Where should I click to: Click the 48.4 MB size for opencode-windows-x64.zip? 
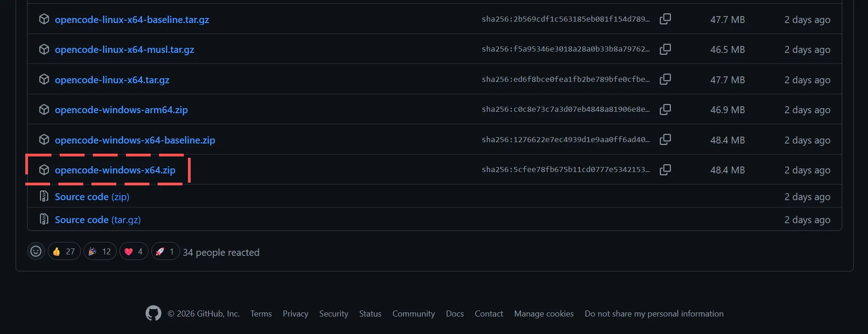coord(727,170)
